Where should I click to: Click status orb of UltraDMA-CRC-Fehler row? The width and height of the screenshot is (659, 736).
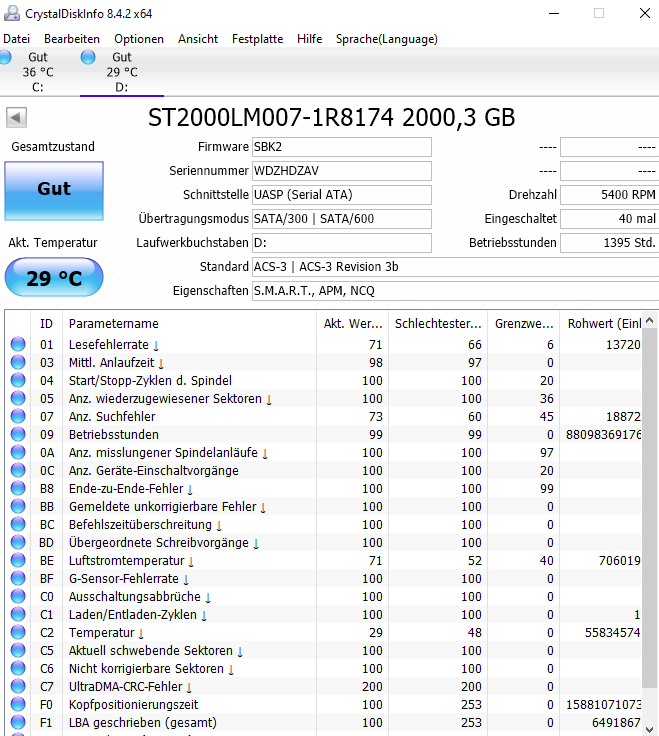(x=18, y=686)
